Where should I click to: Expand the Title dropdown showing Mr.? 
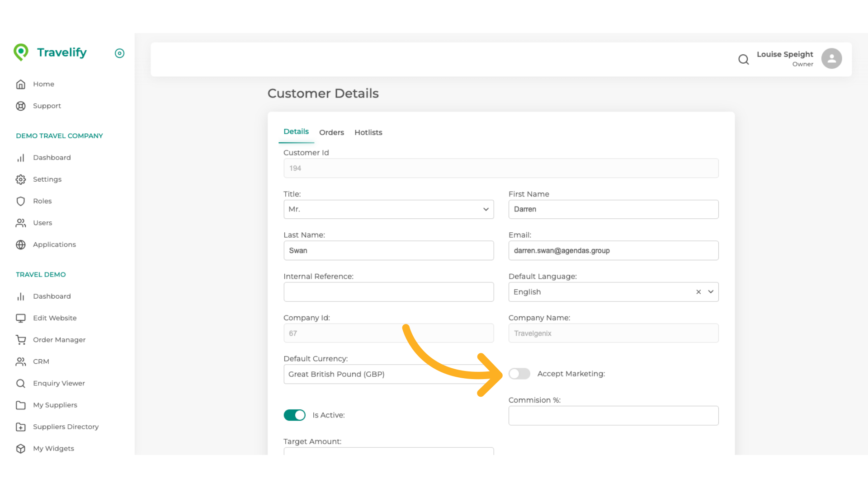pos(388,209)
